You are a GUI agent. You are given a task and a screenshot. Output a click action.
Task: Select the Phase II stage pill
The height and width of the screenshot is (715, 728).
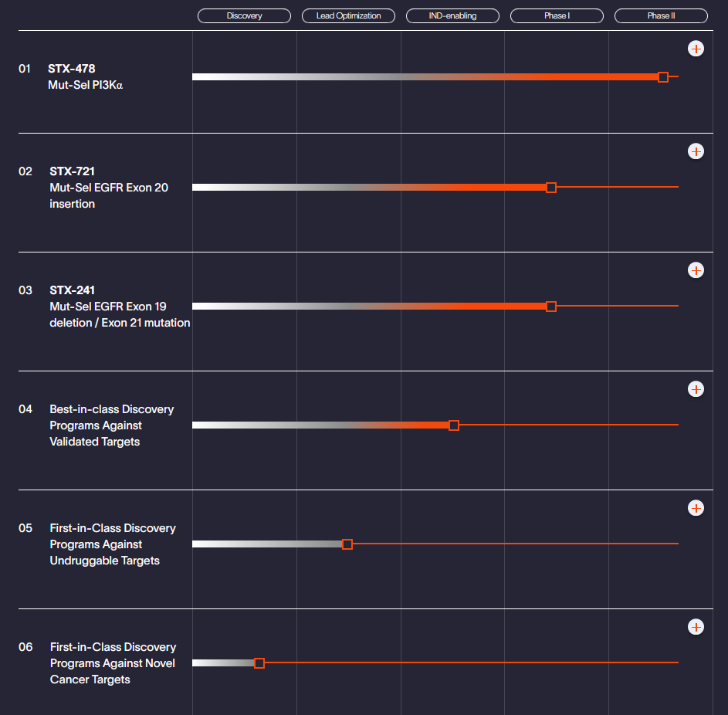pos(661,15)
